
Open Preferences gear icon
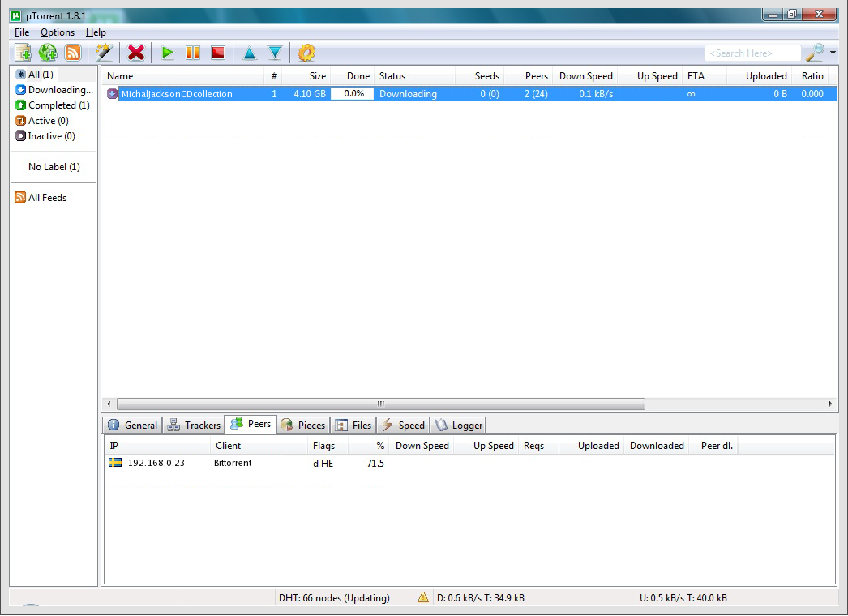click(306, 53)
